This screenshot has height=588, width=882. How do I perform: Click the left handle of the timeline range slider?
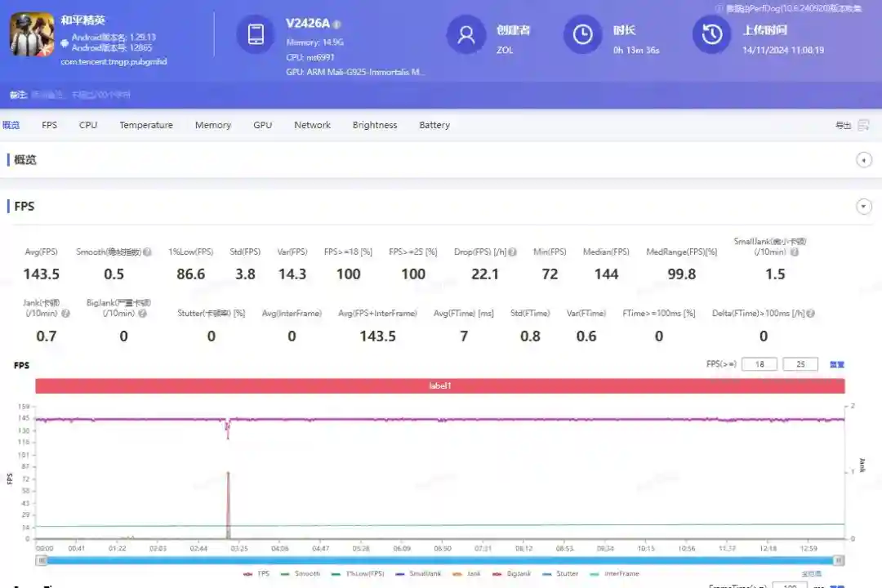pos(42,560)
